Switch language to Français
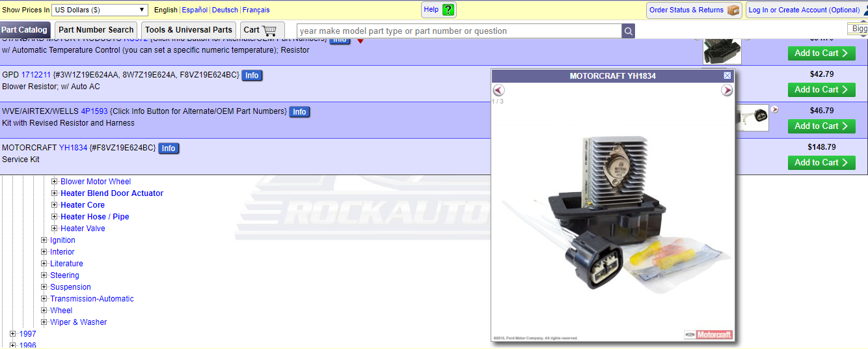 coord(256,10)
